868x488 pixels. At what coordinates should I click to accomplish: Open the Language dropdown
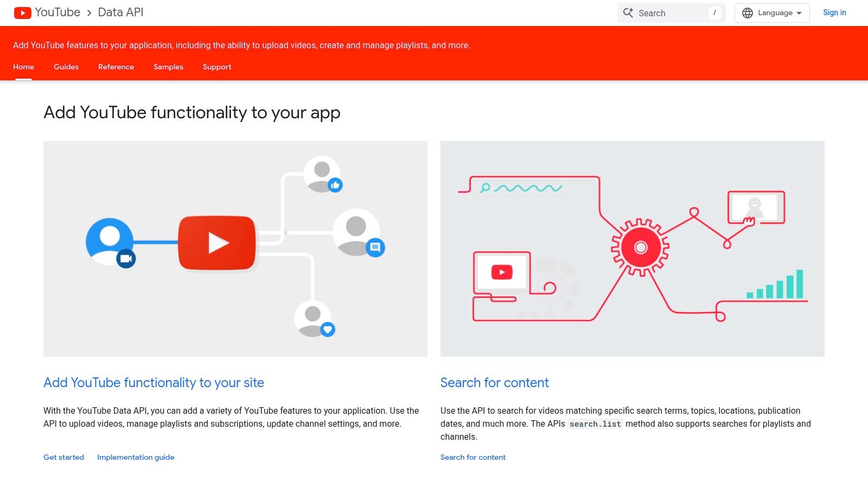coord(772,13)
